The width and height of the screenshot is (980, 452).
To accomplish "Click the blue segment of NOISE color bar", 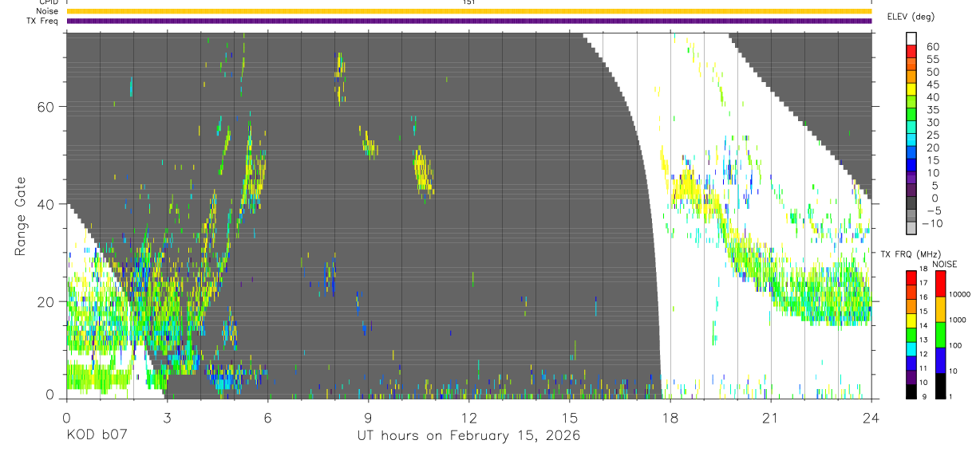I will tap(940, 360).
